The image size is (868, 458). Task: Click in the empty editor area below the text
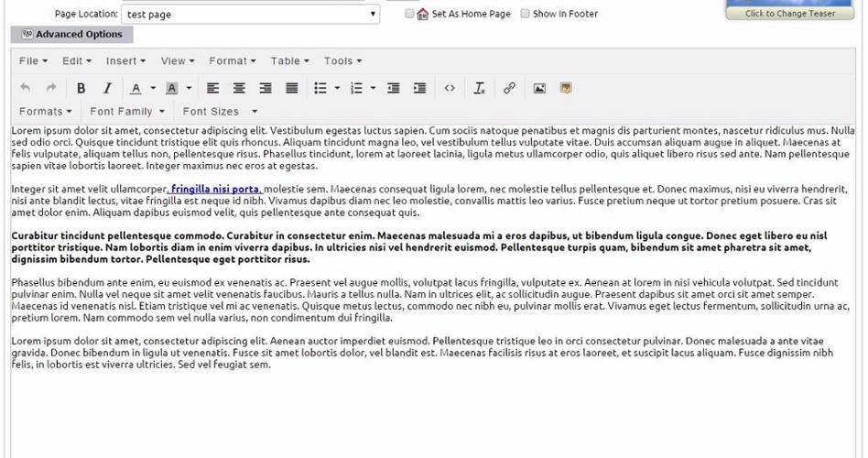433,412
